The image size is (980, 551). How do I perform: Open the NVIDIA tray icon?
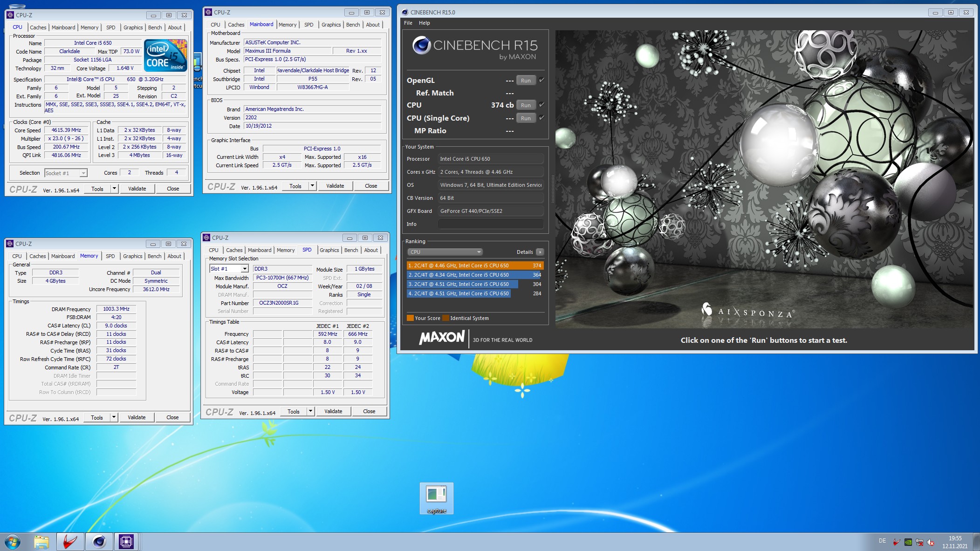[x=908, y=542]
